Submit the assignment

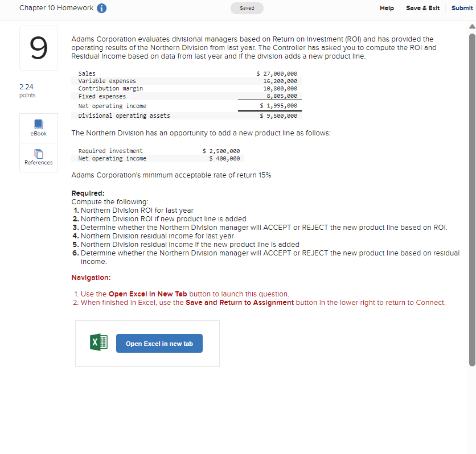tap(462, 8)
